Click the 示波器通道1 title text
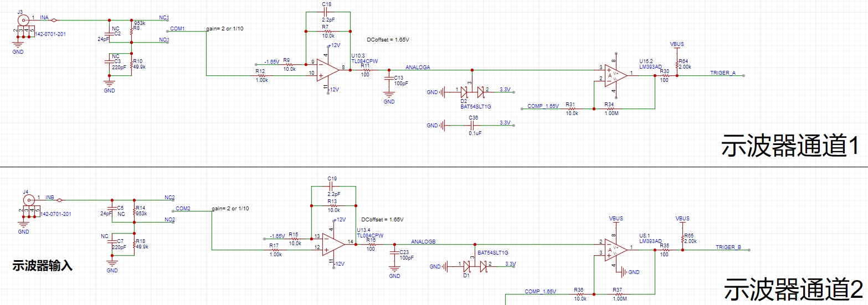868x305 pixels. (x=791, y=147)
